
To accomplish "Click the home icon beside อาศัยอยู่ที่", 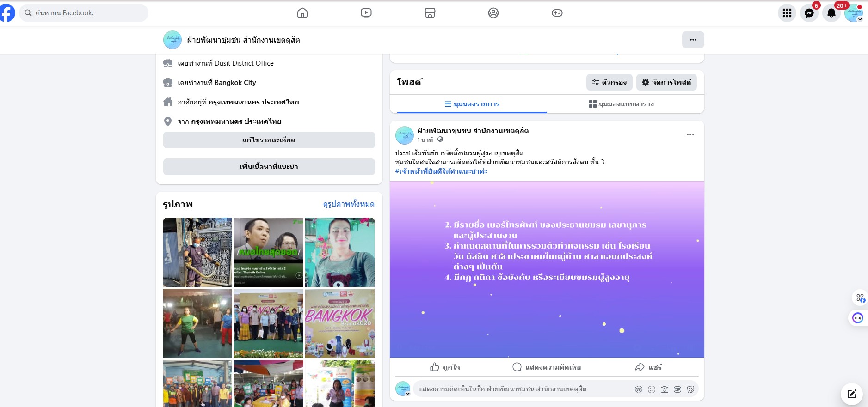I will [x=168, y=102].
